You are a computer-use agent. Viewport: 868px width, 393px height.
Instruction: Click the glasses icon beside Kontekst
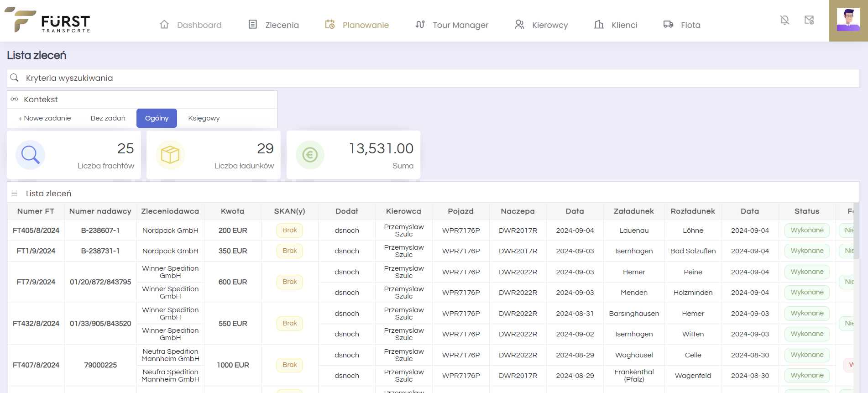point(15,100)
